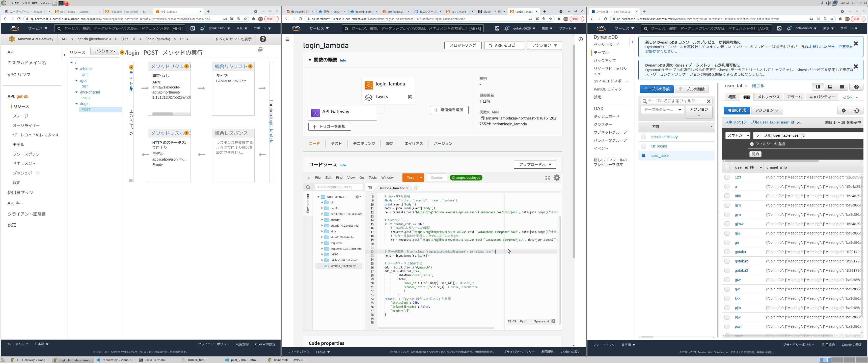Collapse the /chime resource tree node
The width and height of the screenshot is (868, 363).
tap(76, 69)
